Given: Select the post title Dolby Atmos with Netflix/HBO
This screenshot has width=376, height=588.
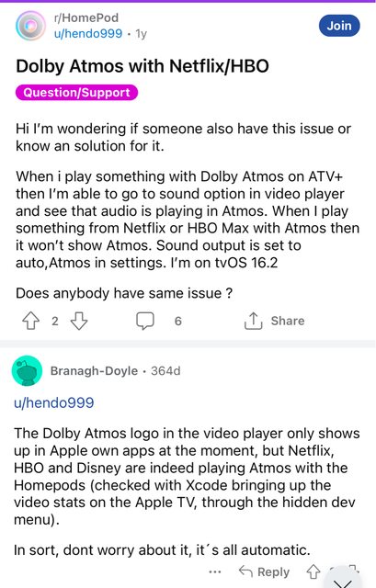Looking at the screenshot, I should 142,66.
